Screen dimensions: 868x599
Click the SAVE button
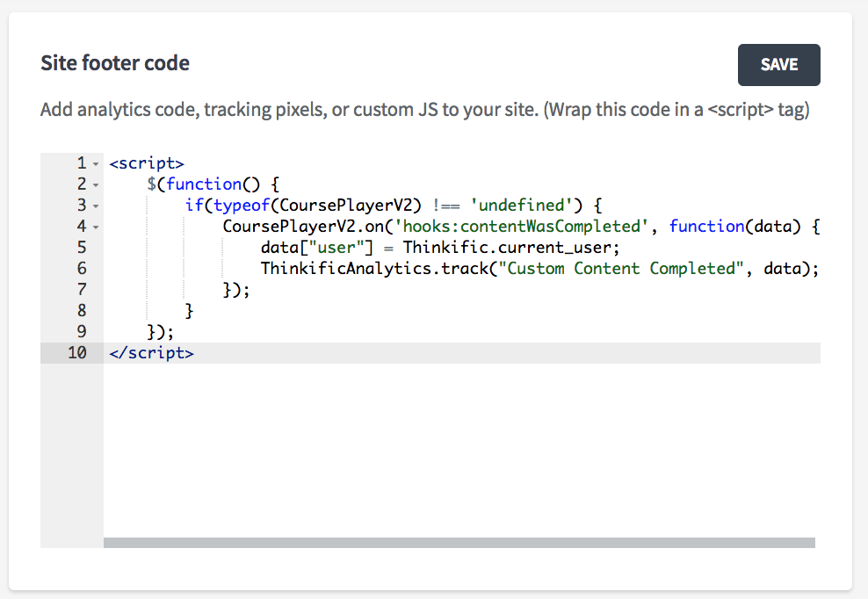pos(779,65)
